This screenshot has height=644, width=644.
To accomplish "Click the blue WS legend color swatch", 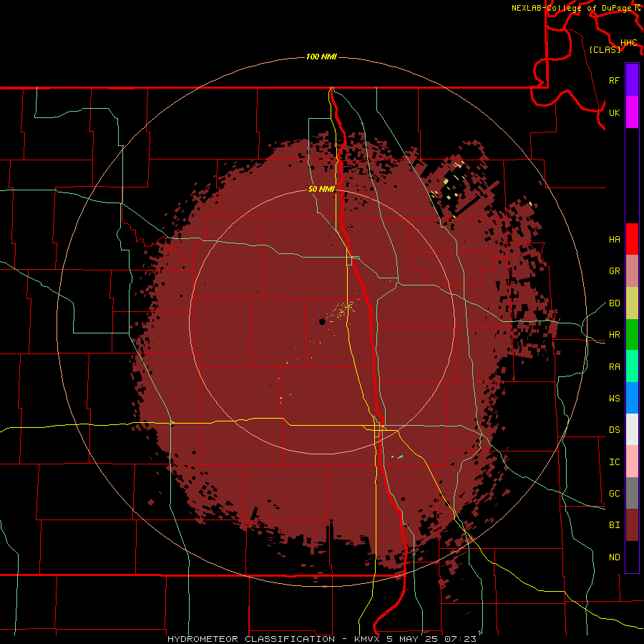I will click(x=632, y=398).
